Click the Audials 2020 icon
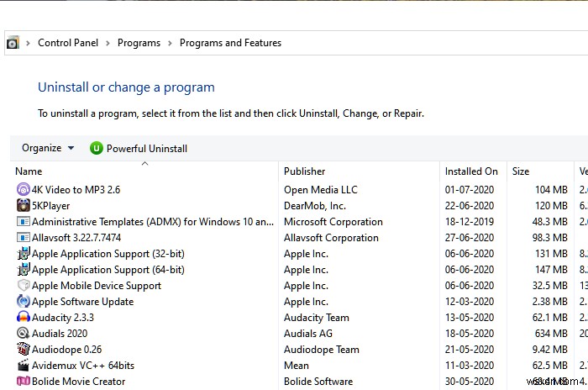This screenshot has height=390, width=588. point(24,334)
